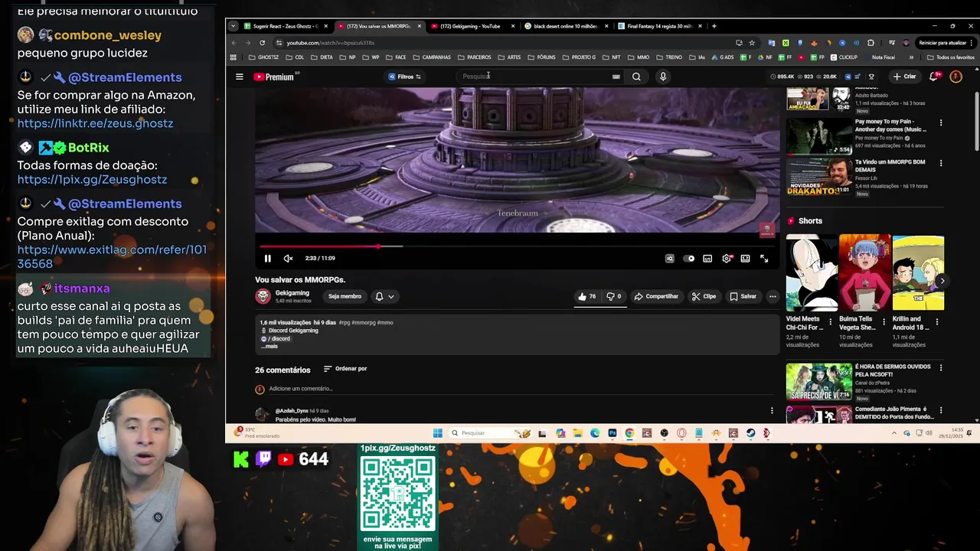Screen dimensions: 980x551
Task: Open options for Videl Meets Chi-Chi short
Action: (830, 322)
